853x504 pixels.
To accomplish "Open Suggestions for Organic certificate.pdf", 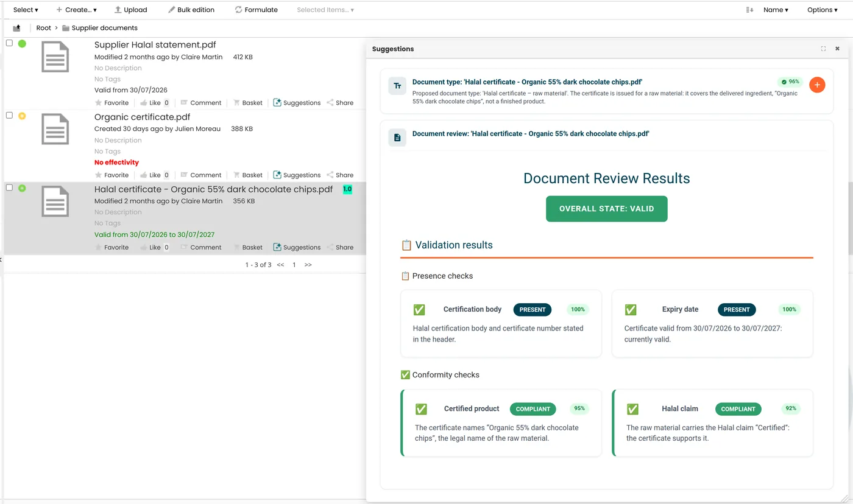I will pos(297,175).
